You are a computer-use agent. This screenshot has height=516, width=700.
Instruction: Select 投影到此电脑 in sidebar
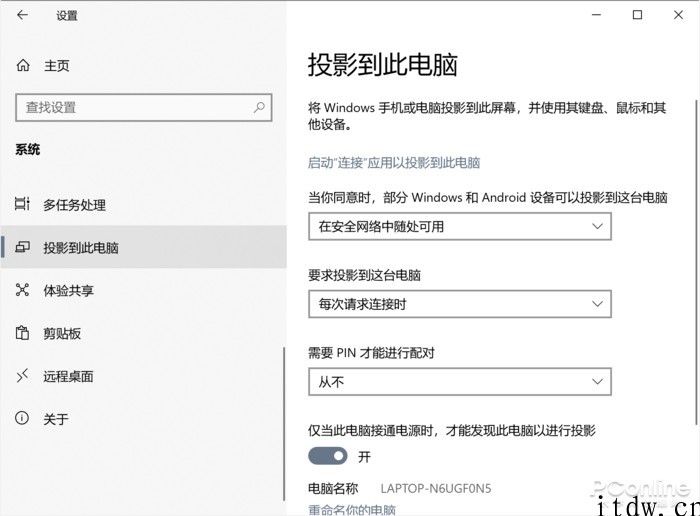[x=143, y=247]
